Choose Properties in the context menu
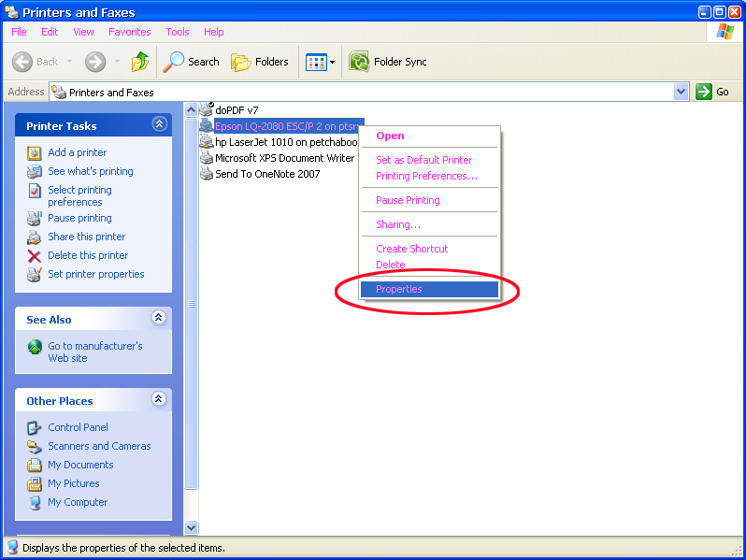 (x=399, y=289)
